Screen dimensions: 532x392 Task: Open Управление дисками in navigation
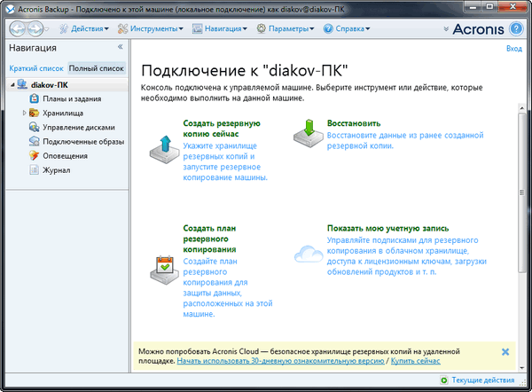(x=79, y=128)
